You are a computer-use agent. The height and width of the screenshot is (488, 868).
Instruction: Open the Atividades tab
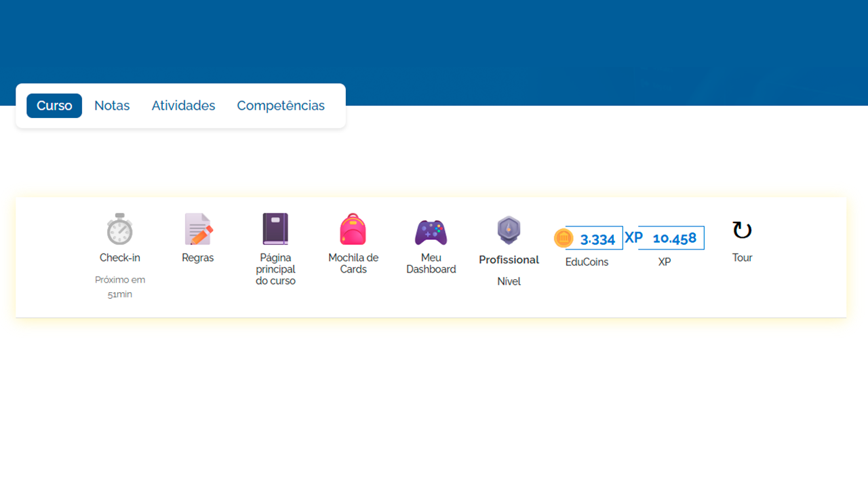click(x=183, y=106)
